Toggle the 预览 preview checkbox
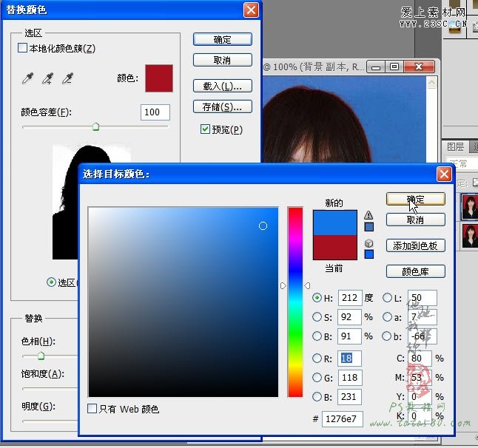The image size is (478, 448). pyautogui.click(x=205, y=129)
